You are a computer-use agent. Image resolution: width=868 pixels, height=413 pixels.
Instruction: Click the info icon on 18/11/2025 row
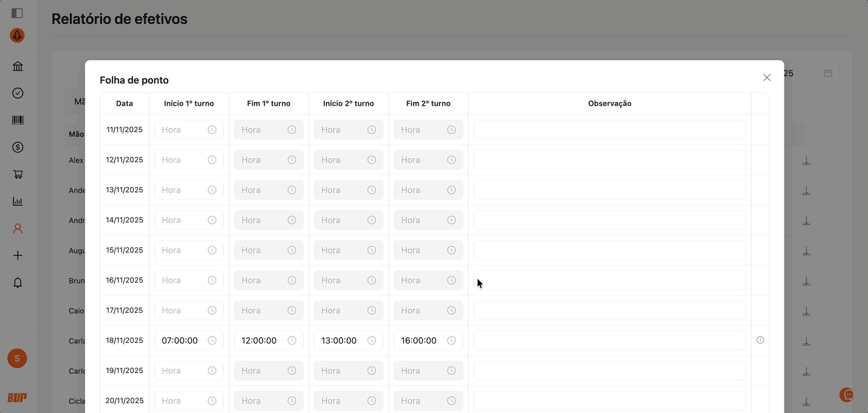coord(760,340)
